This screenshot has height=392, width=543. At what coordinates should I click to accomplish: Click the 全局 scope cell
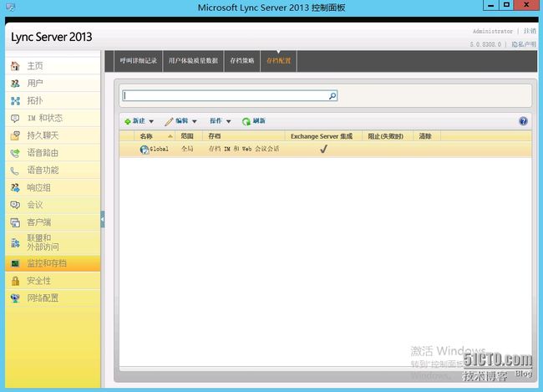pos(187,149)
